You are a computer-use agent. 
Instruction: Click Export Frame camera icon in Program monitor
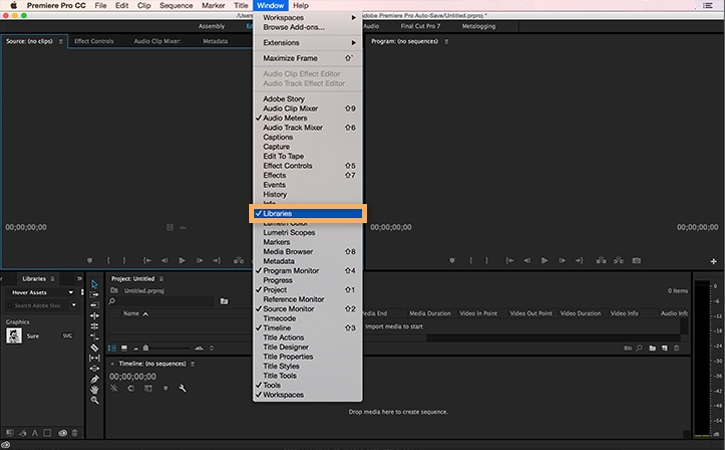point(637,261)
